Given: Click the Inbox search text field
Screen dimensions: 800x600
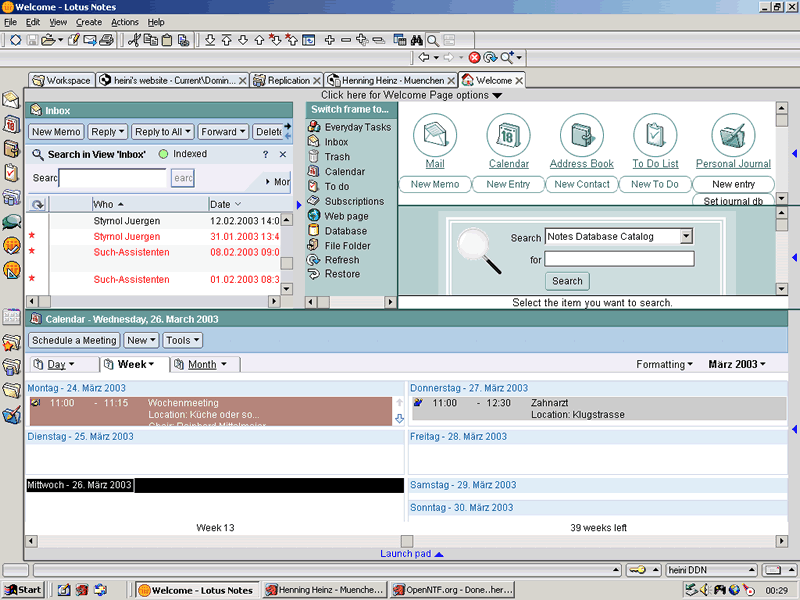Looking at the screenshot, I should (x=113, y=178).
